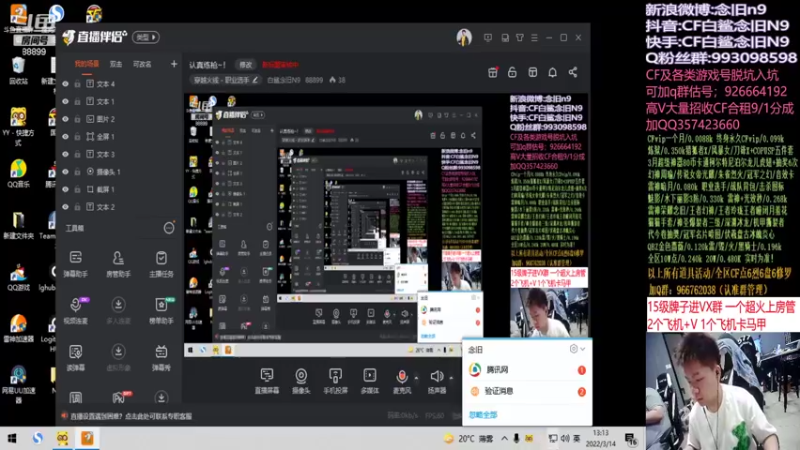Click the gift box icon with red dot

click(x=493, y=72)
